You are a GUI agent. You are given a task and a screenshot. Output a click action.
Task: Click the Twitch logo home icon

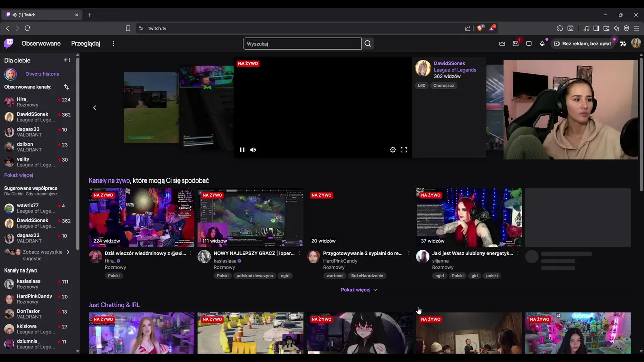pos(9,43)
